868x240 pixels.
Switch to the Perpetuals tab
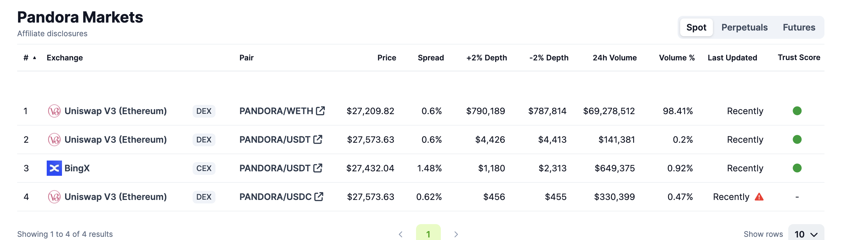click(x=744, y=27)
